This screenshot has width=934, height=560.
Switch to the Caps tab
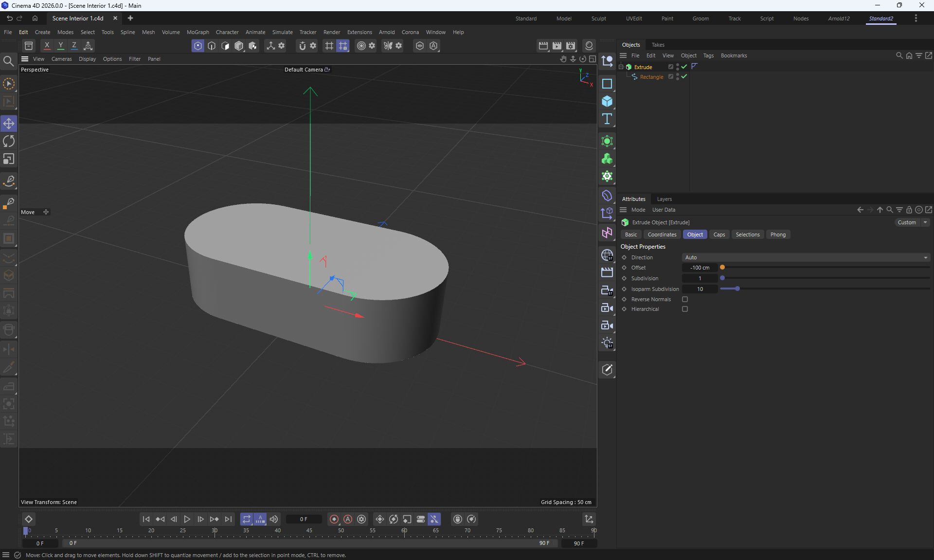(x=719, y=235)
